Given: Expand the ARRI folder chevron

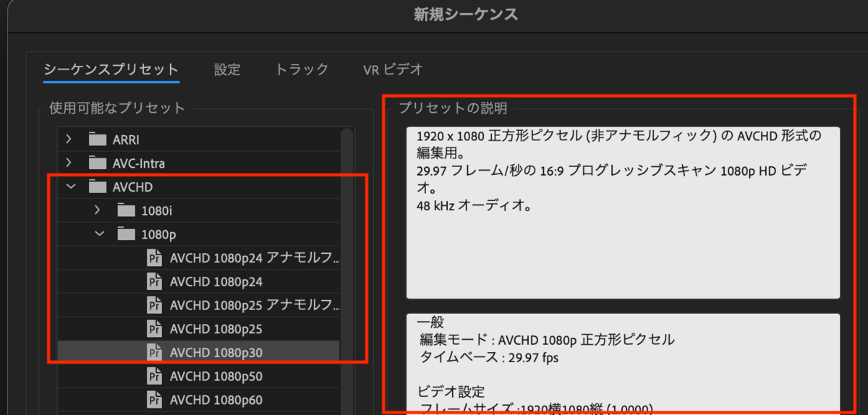Looking at the screenshot, I should pos(69,139).
